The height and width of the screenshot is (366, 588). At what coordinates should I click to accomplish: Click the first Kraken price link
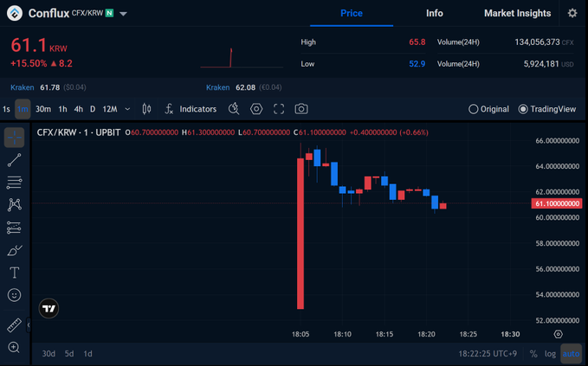click(x=23, y=87)
